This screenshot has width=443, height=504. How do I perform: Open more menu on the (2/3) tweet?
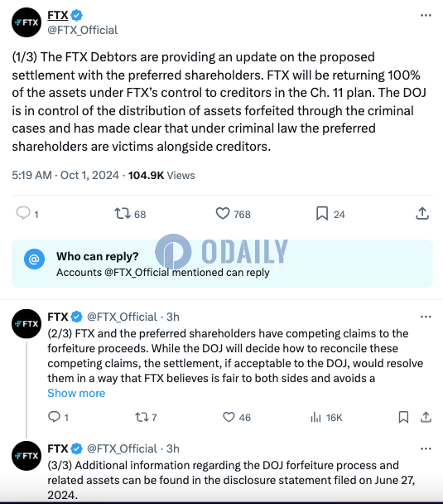426,317
